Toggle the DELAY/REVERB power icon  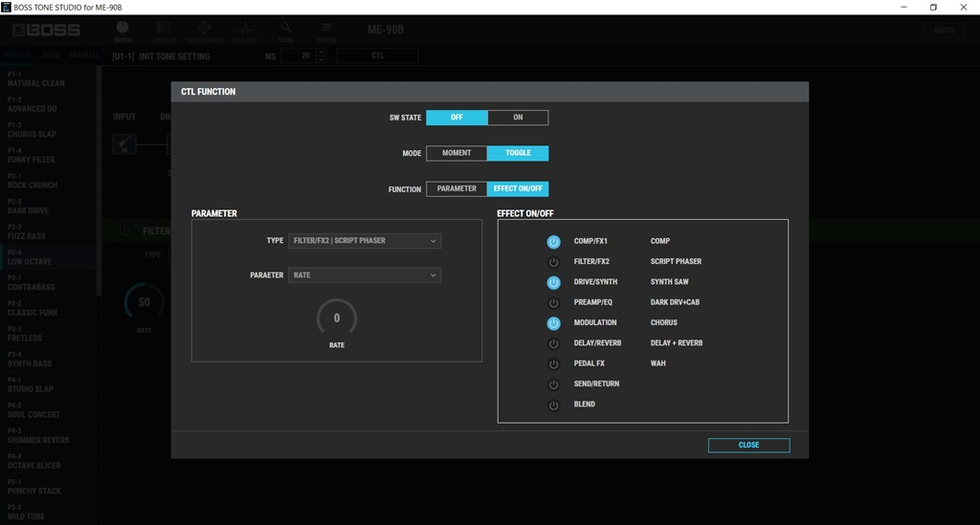coord(553,344)
